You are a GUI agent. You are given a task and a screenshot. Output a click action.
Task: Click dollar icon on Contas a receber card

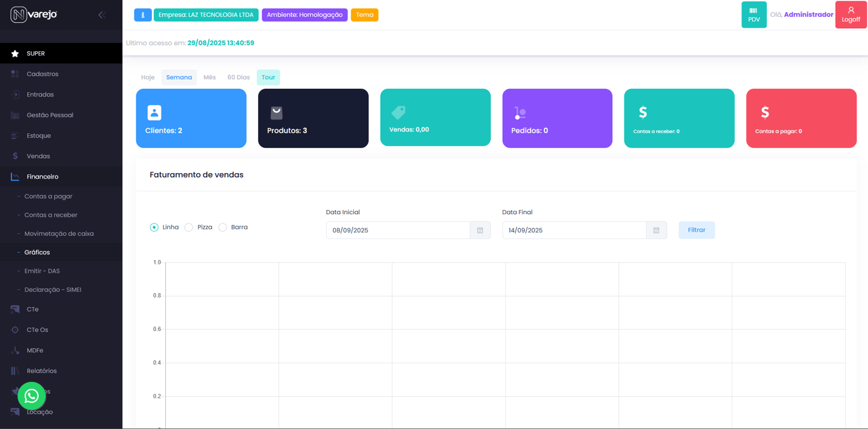[643, 112]
